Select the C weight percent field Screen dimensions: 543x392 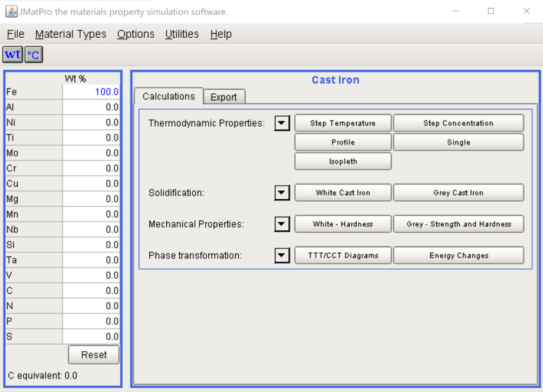click(91, 291)
